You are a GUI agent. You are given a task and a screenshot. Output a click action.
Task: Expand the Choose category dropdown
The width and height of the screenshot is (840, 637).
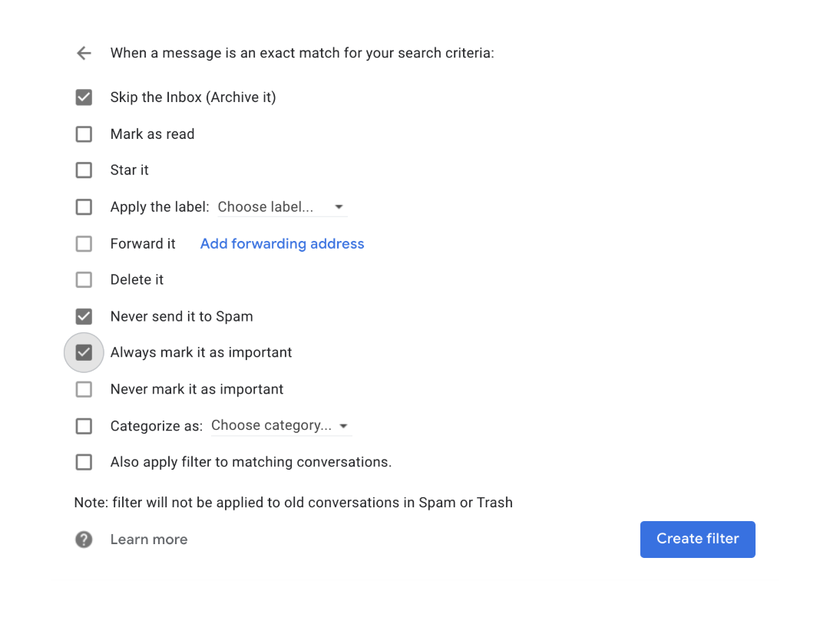(x=280, y=426)
